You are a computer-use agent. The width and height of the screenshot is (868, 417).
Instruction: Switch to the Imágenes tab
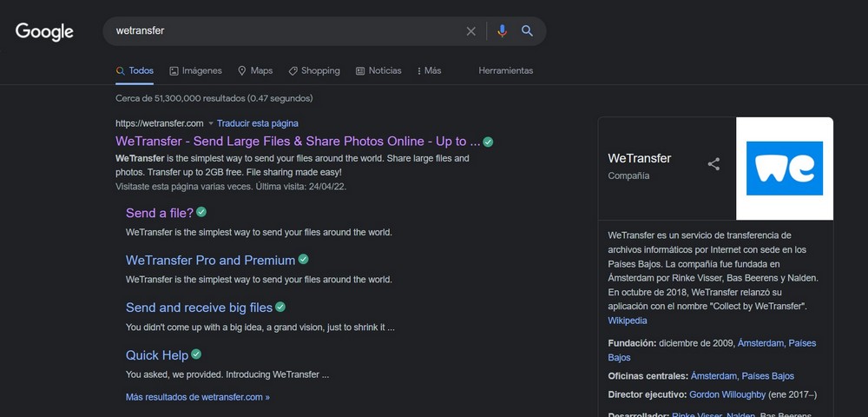click(x=196, y=70)
